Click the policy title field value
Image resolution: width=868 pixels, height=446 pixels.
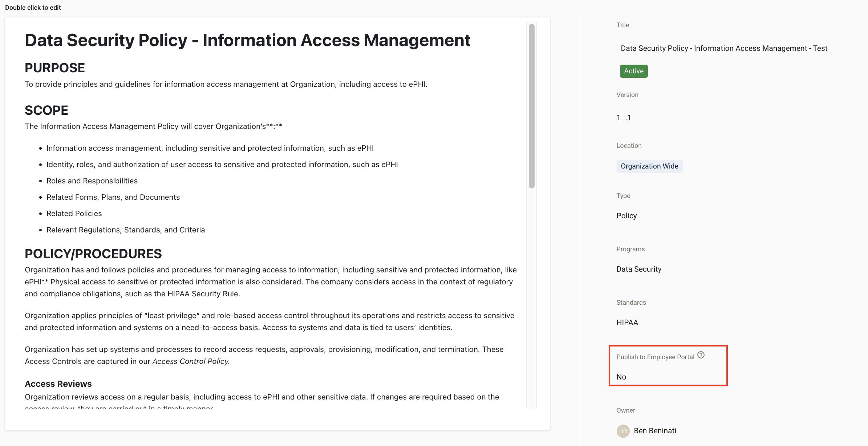(723, 48)
